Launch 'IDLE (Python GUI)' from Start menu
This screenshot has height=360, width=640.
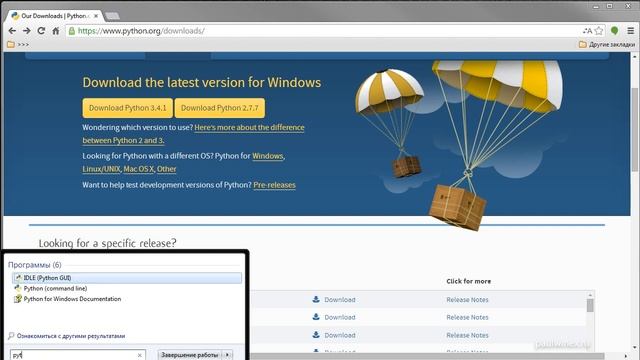click(x=127, y=278)
